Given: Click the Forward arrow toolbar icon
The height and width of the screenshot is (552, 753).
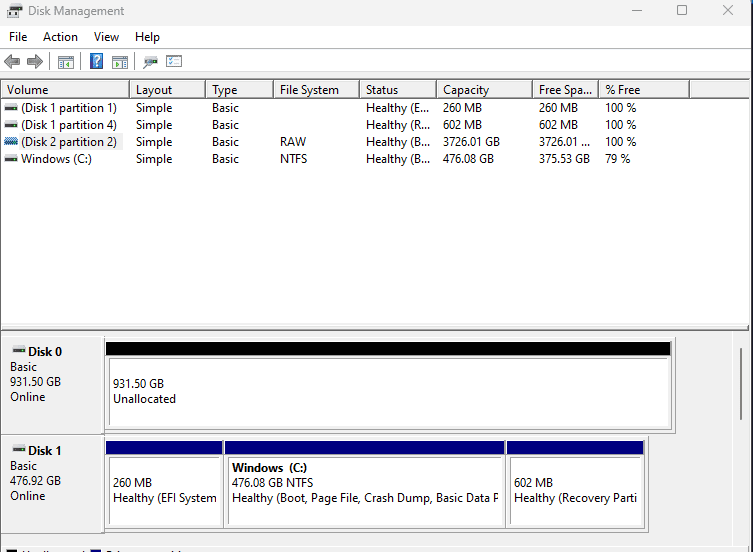Looking at the screenshot, I should tap(35, 61).
